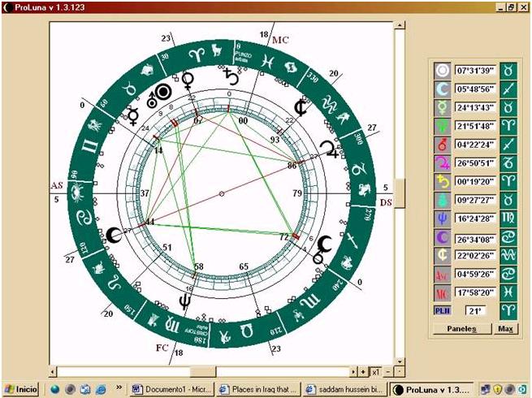
Task: Zoom in with the plus button
Action: [363, 371]
